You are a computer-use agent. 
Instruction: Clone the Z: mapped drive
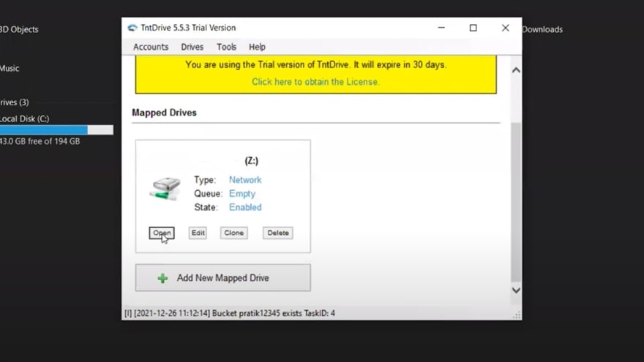(233, 233)
